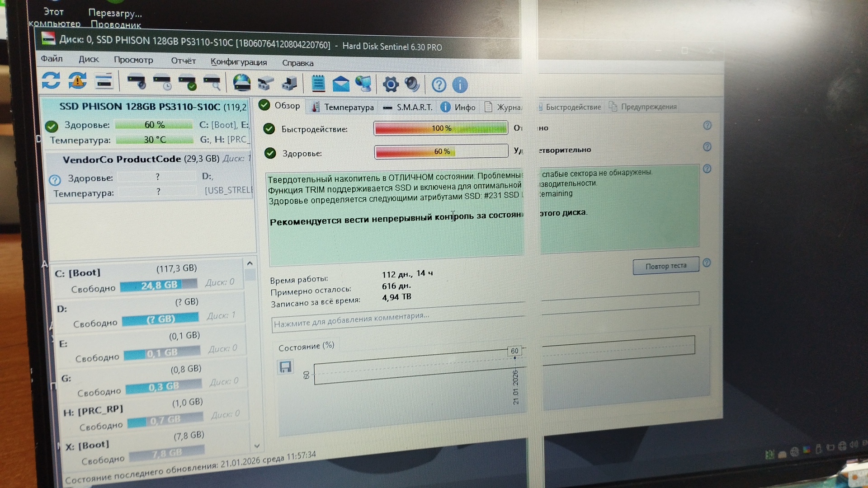Open help via blue question mark toolbar icon
This screenshot has width=868, height=488.
tap(439, 84)
